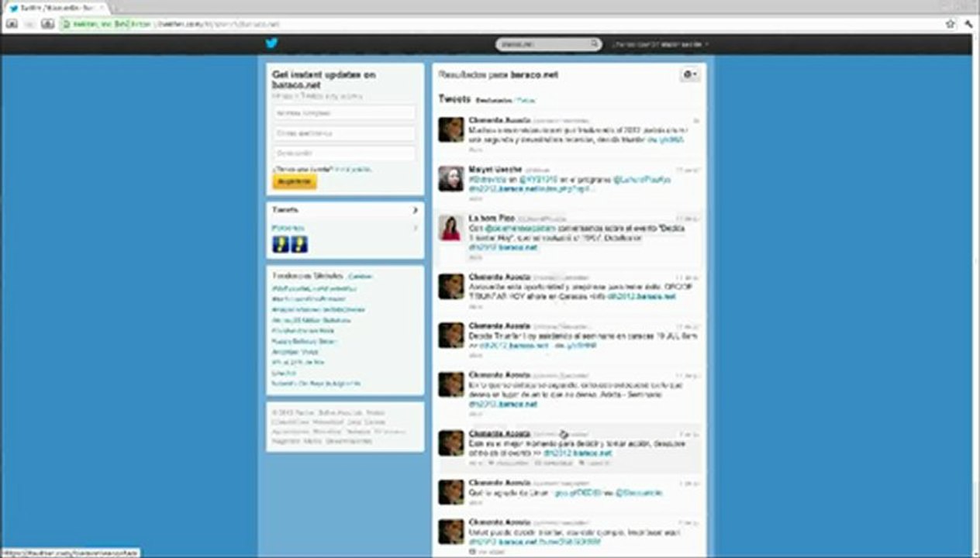
Task: Open the Mayet Ueche profile avatar
Action: (451, 178)
